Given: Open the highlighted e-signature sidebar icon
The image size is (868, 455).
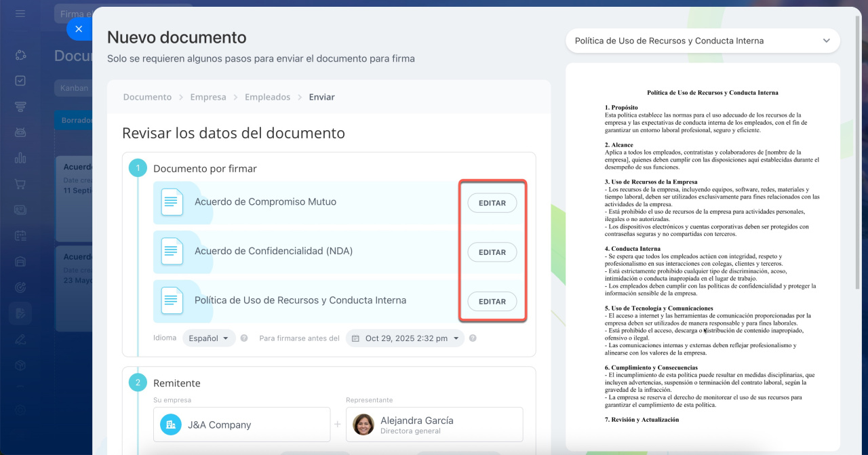Looking at the screenshot, I should tap(20, 313).
